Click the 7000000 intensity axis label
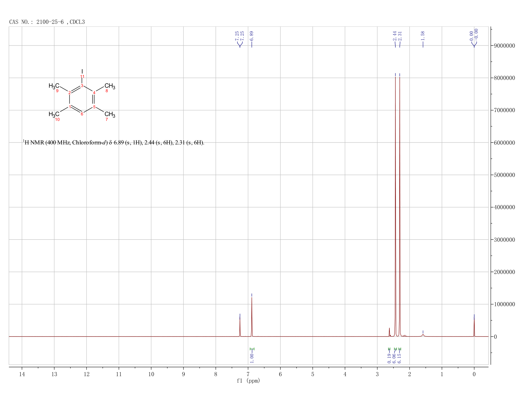 (x=504, y=110)
